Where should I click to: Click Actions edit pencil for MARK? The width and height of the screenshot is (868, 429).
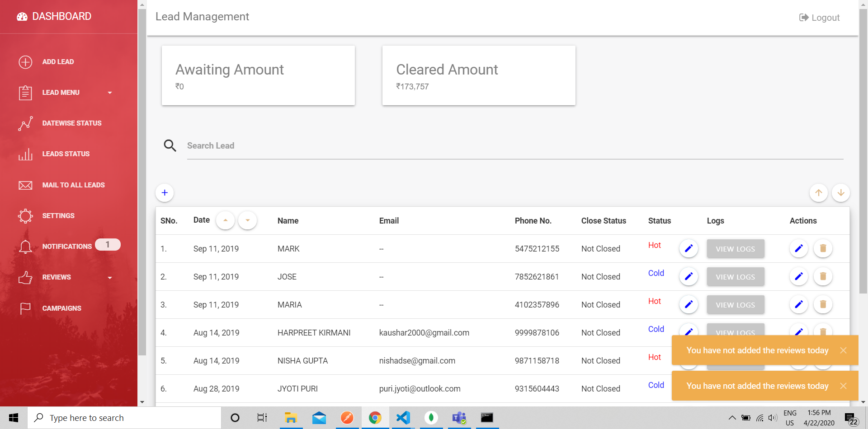[x=799, y=248]
